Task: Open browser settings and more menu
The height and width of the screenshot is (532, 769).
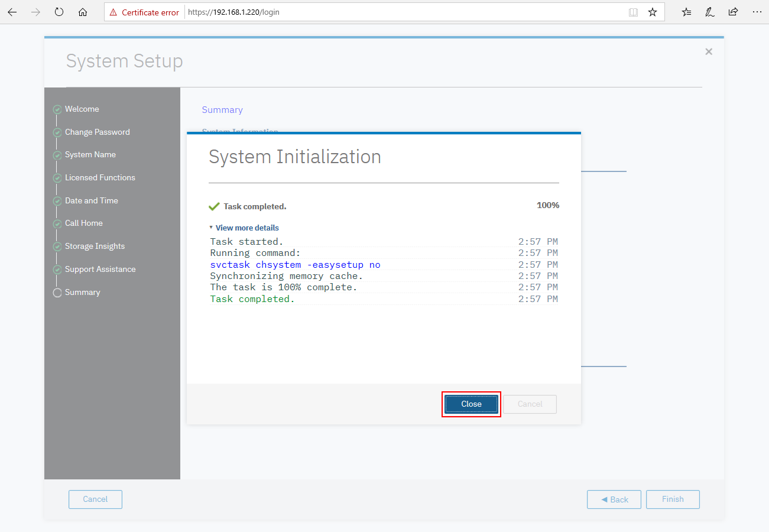Action: (x=757, y=12)
